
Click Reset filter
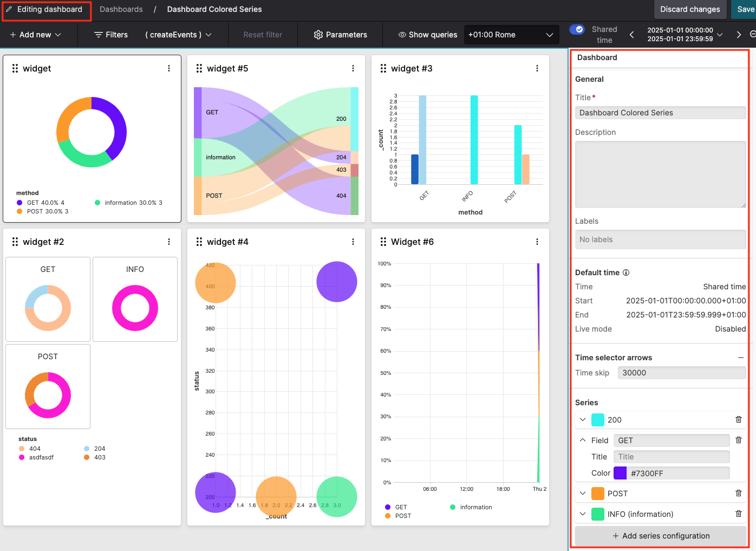click(263, 35)
